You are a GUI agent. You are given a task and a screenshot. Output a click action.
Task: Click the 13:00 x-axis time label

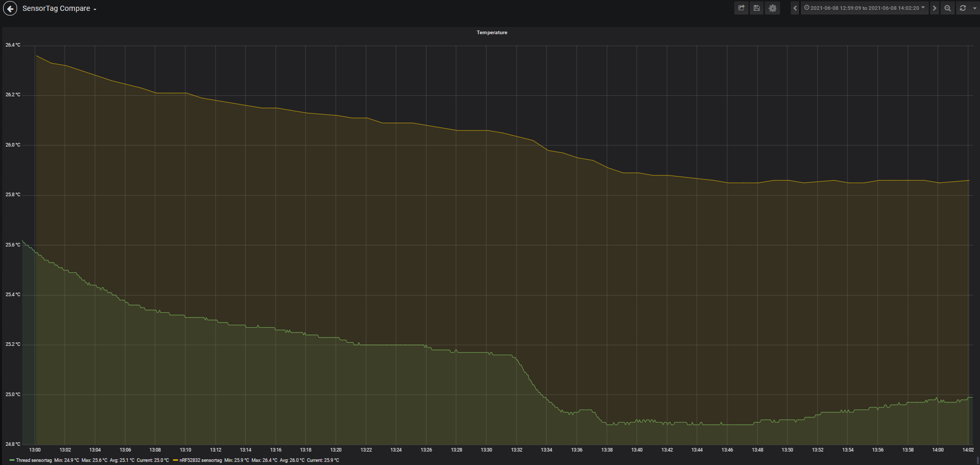35,450
